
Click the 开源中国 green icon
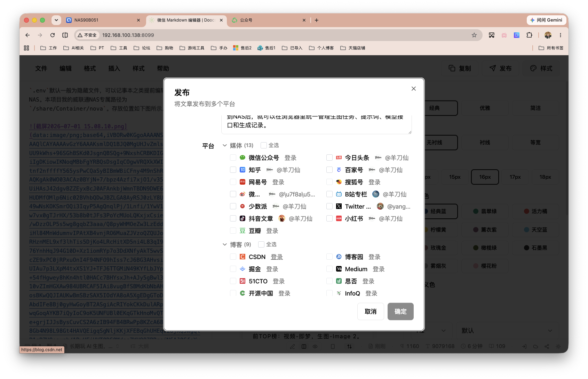point(243,293)
